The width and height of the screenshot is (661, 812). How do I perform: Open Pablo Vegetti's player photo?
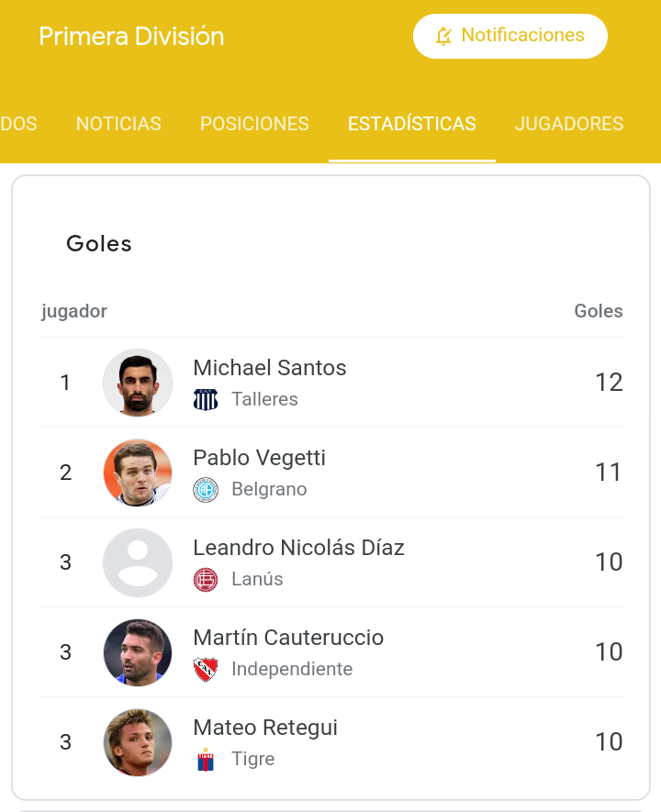tap(138, 473)
